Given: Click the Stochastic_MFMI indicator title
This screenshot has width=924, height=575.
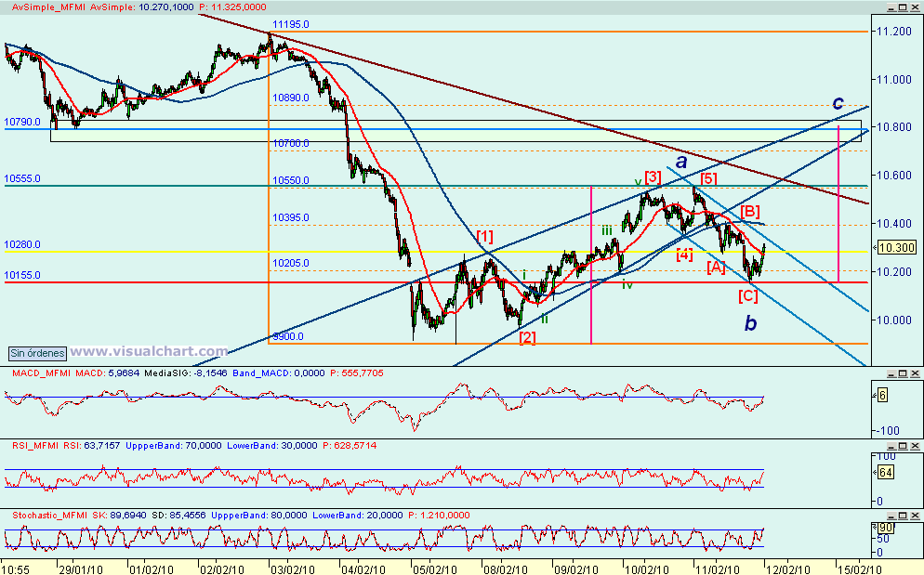Looking at the screenshot, I should pyautogui.click(x=51, y=516).
